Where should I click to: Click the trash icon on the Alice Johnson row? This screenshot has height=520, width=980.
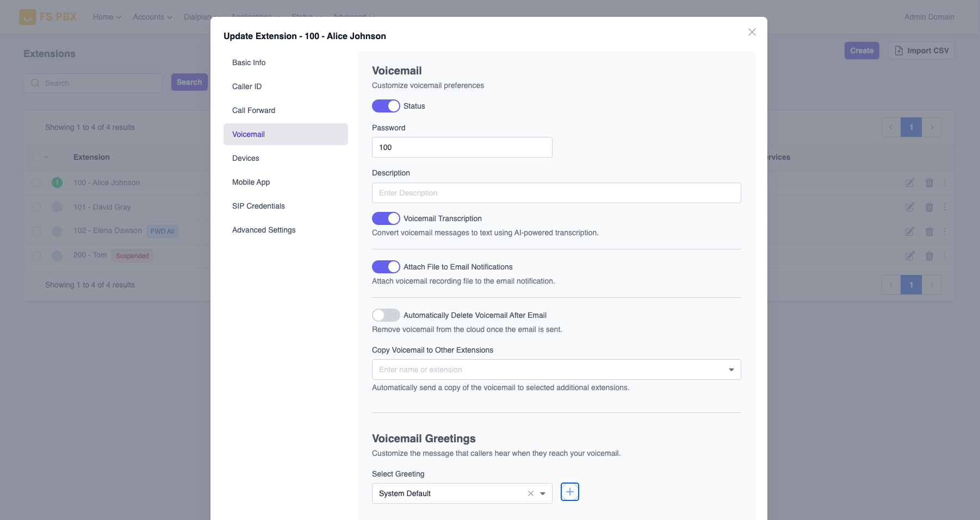929,183
